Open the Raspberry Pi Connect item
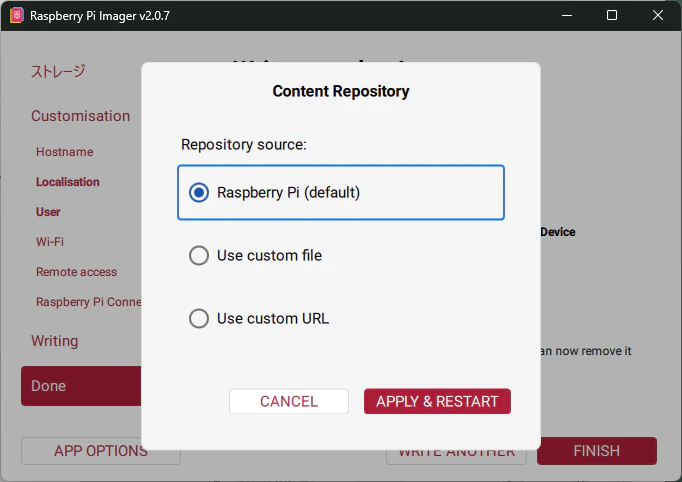This screenshot has width=682, height=482. (88, 302)
